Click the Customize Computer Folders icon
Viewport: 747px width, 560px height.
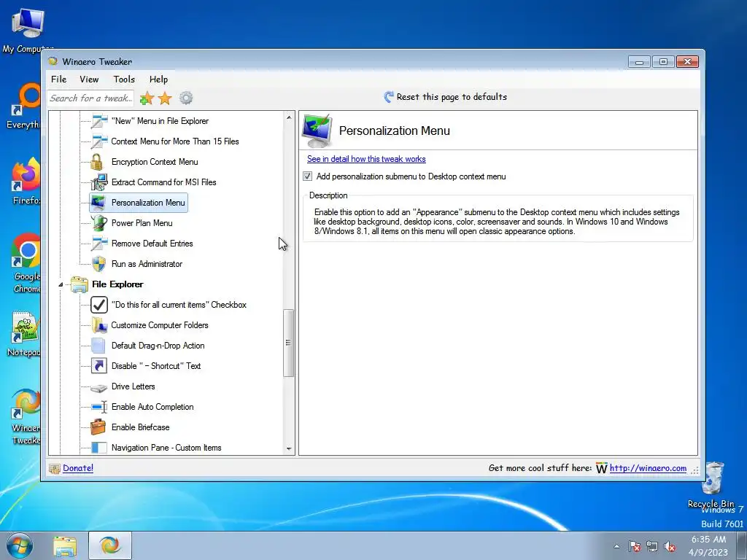pos(98,325)
